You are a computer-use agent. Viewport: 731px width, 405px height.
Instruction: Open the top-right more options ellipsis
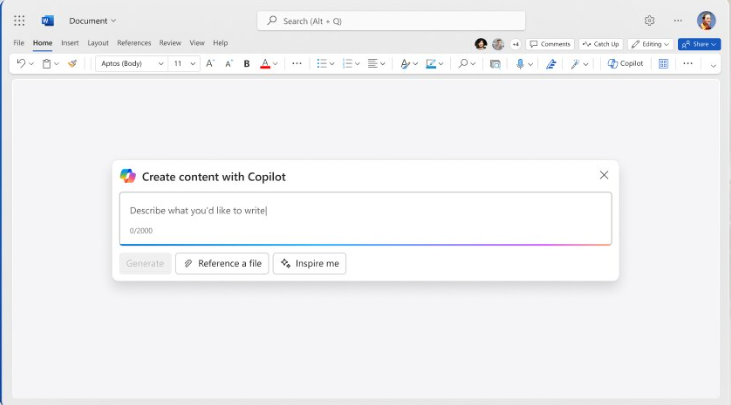tap(678, 21)
